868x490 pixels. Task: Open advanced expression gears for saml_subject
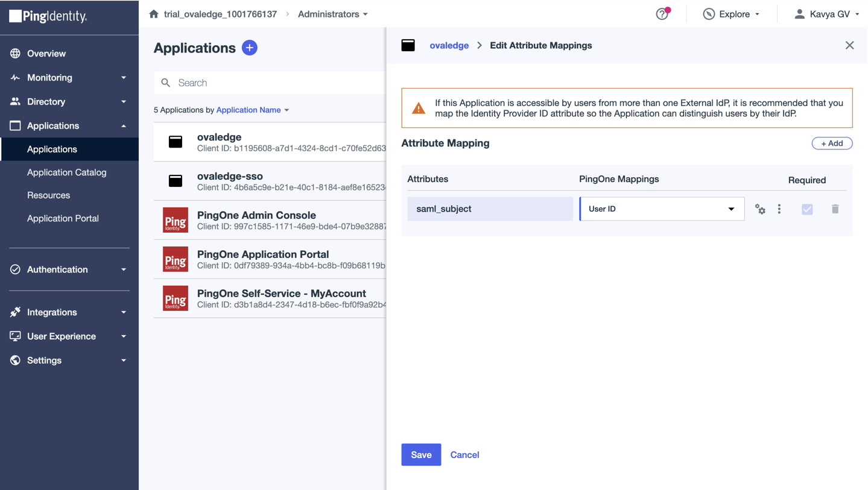point(761,209)
